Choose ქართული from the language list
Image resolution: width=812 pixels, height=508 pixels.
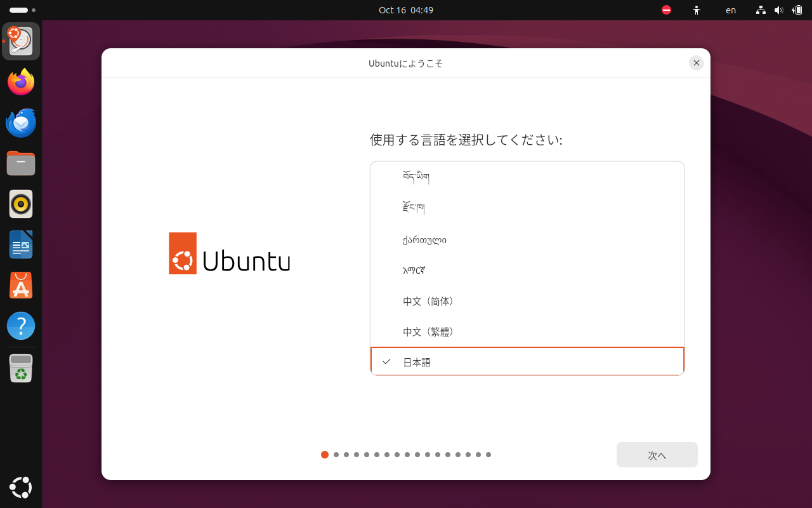527,239
